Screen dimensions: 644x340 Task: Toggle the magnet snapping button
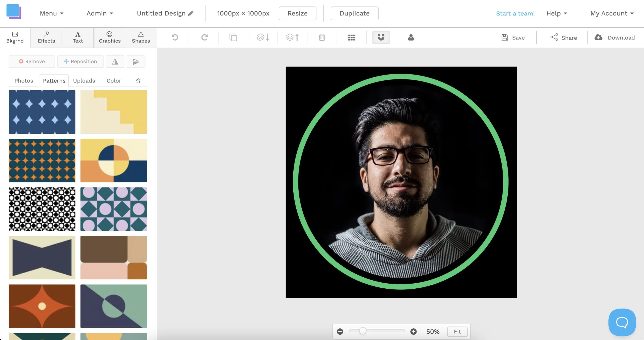381,37
